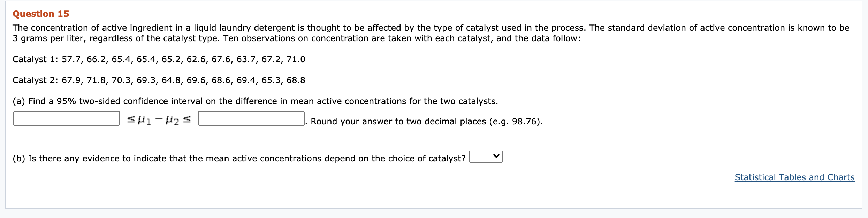This screenshot has width=868, height=218.
Task: Click the value 71.0 in Catalyst 1 data
Action: click(x=296, y=59)
